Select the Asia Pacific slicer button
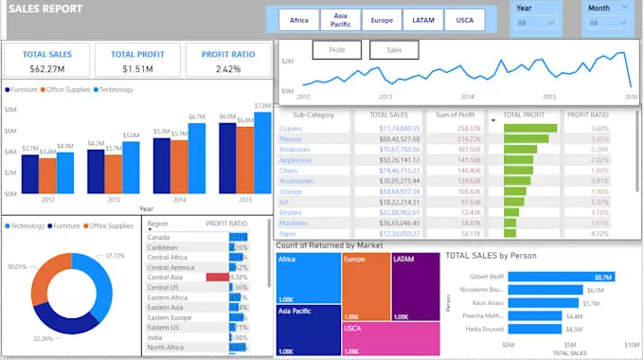The height and width of the screenshot is (360, 644). tap(341, 20)
